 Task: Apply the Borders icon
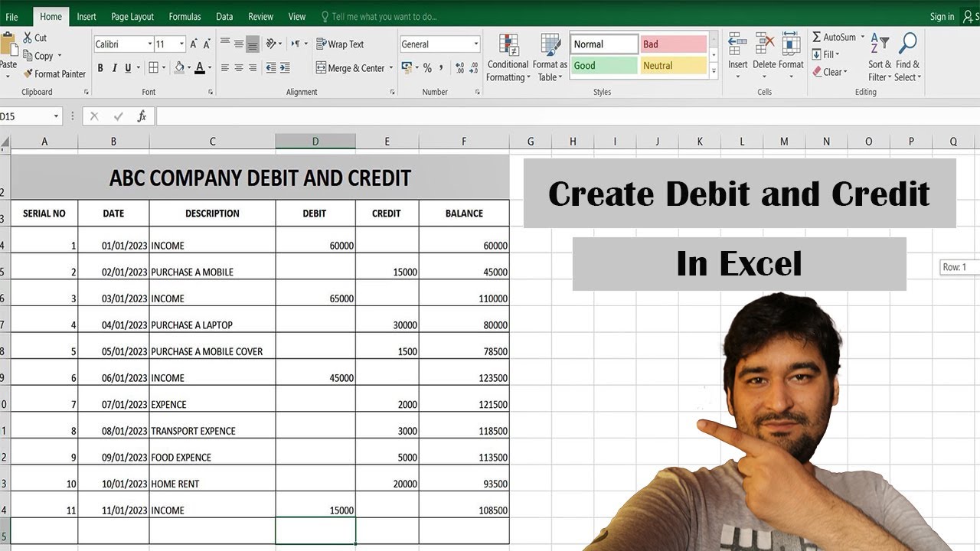click(153, 68)
